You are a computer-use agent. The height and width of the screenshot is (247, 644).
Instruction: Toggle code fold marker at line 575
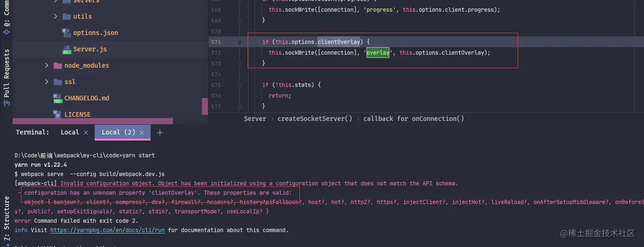click(x=240, y=85)
